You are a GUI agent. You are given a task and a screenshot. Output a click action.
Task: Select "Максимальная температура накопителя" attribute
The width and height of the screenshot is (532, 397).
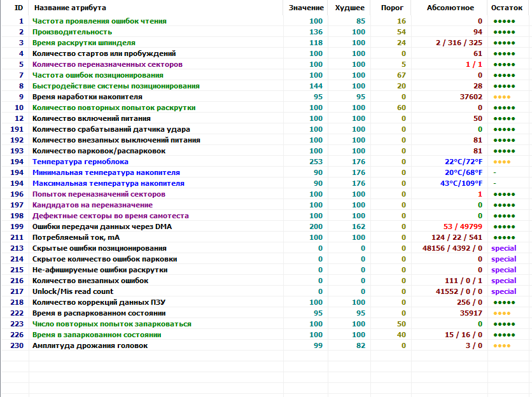tap(108, 183)
